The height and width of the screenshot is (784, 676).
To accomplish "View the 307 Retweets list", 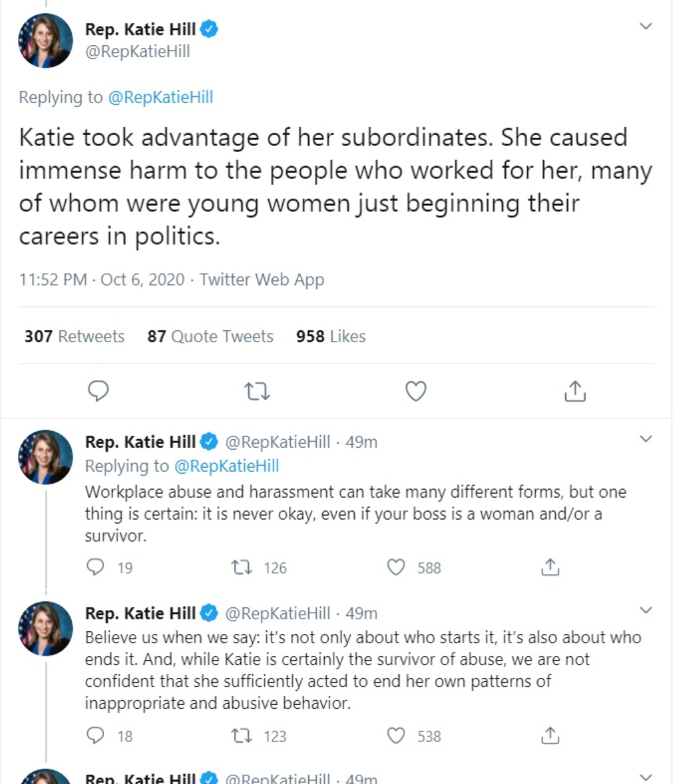I will tap(74, 337).
